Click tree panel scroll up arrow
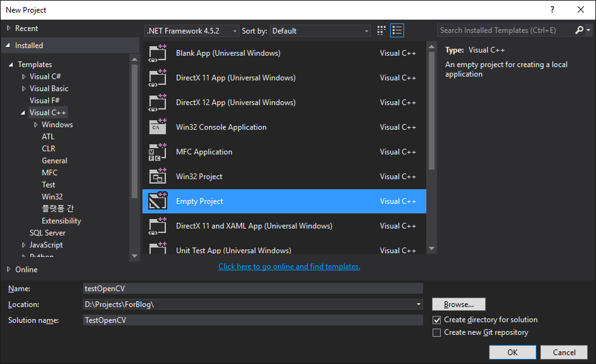Viewport: 596px width, 364px height. pos(134,59)
